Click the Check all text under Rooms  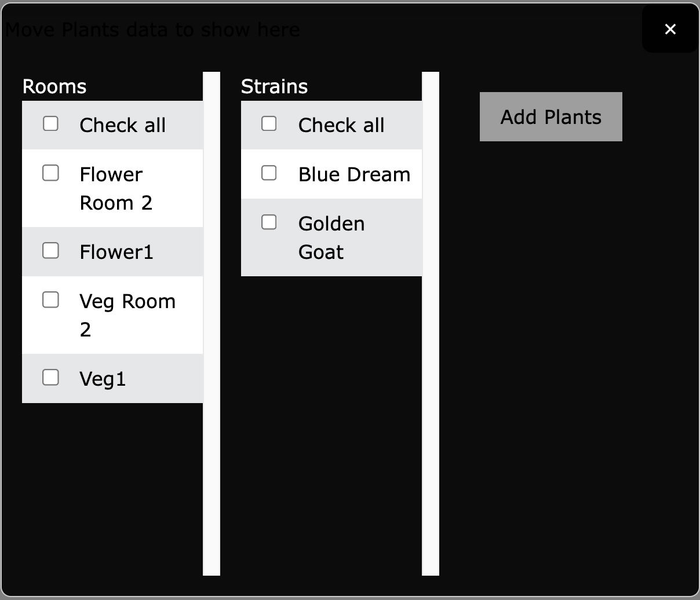(x=123, y=125)
